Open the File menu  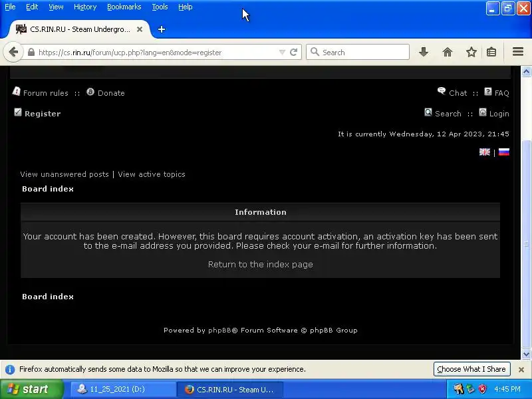click(x=10, y=7)
